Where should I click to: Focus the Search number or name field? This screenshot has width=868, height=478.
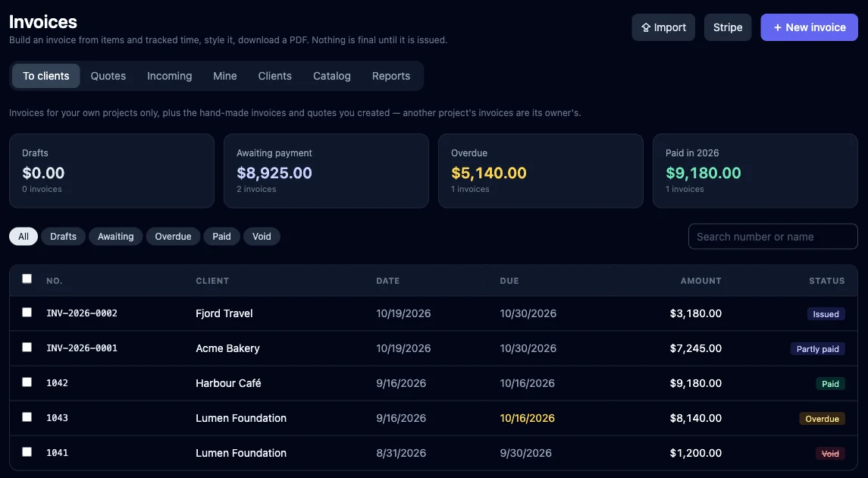[x=772, y=237]
